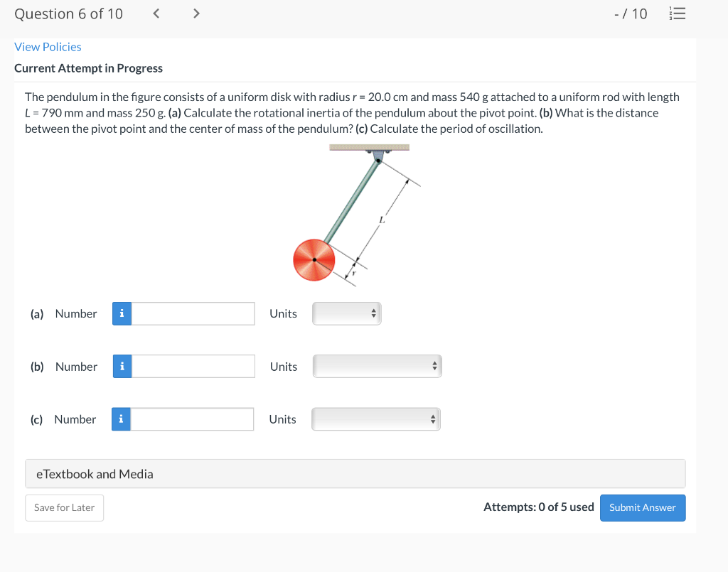Go to the previous question using left chevron
This screenshot has height=572, width=728.
pyautogui.click(x=156, y=13)
